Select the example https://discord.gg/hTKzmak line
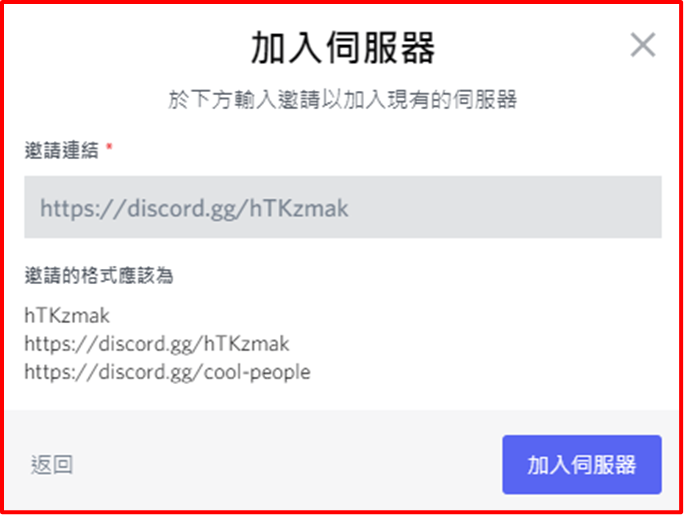The image size is (685, 516). [x=157, y=344]
